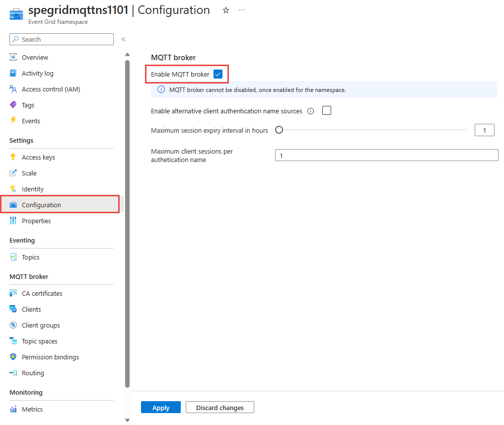The height and width of the screenshot is (425, 504).
Task: Click the Clients icon
Action: coord(13,309)
